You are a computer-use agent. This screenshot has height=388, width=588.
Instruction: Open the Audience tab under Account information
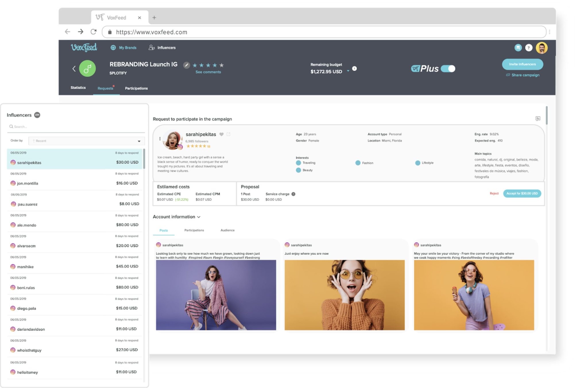click(227, 230)
